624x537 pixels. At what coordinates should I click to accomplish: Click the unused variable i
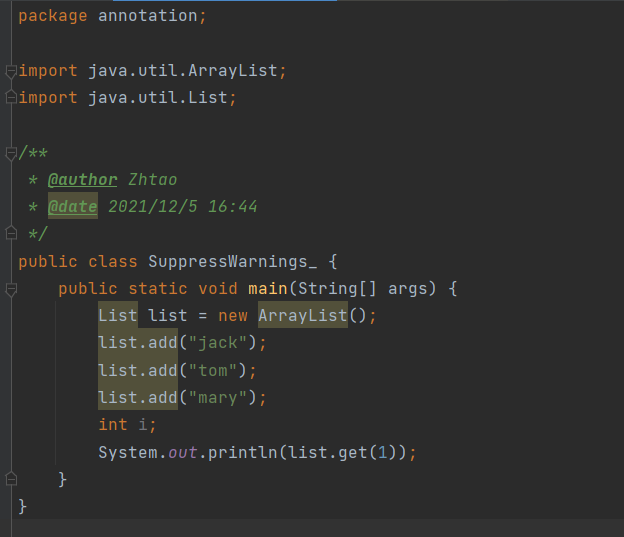142,424
